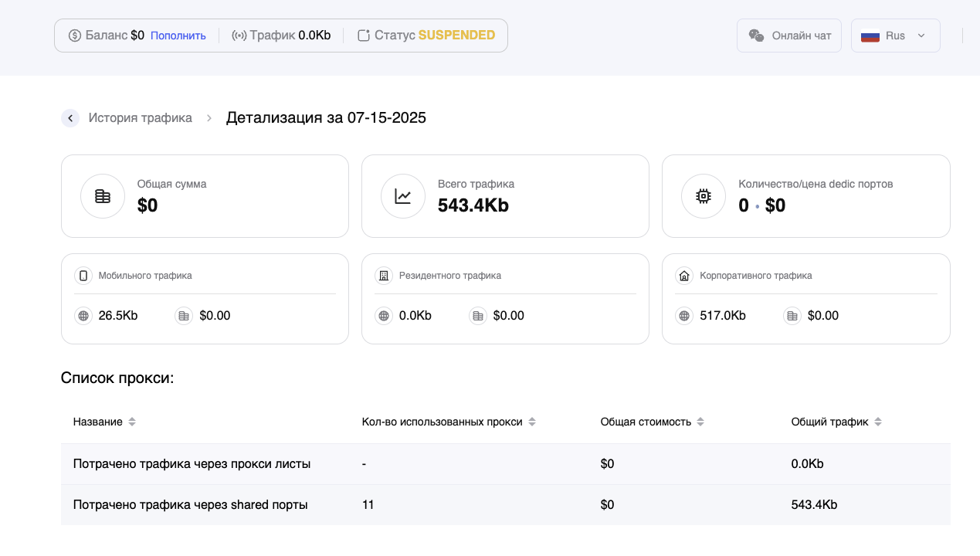Click the chart icon in Всего трафика card

403,196
